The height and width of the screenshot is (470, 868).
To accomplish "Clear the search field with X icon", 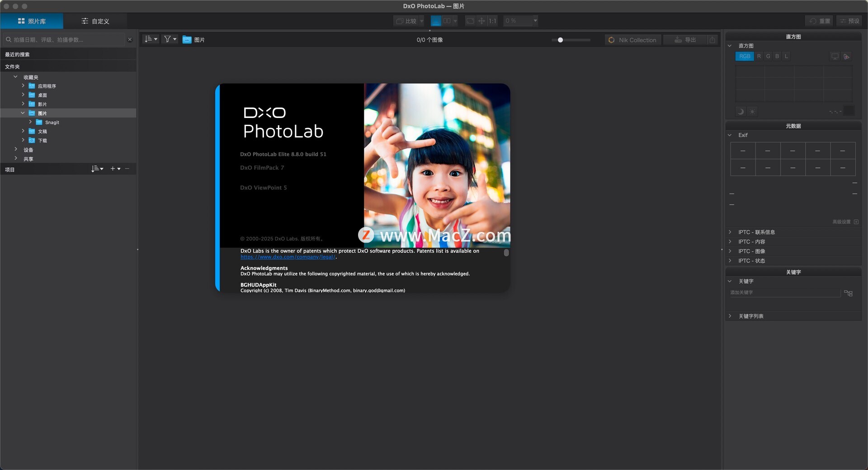I will 130,40.
